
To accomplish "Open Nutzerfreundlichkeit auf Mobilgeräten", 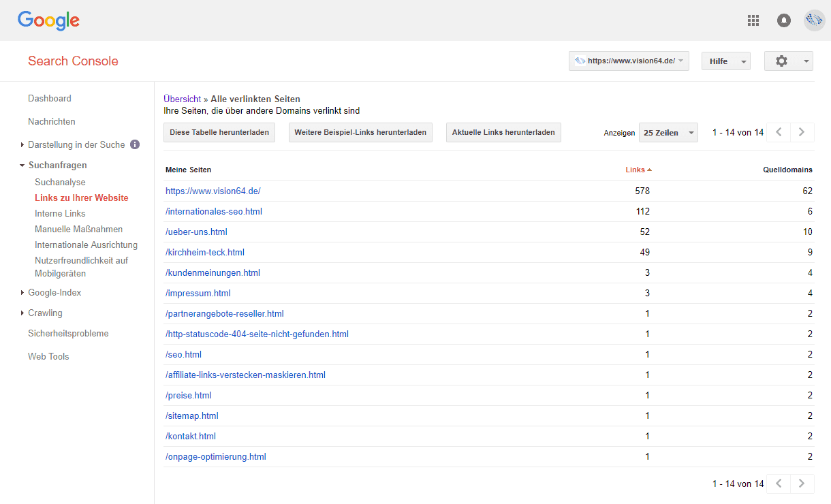I will (x=82, y=266).
